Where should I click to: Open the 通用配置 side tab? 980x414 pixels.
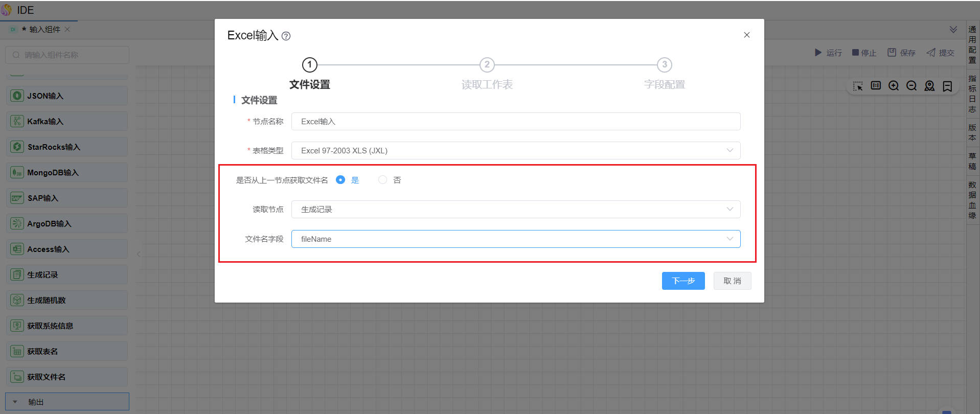(972, 45)
